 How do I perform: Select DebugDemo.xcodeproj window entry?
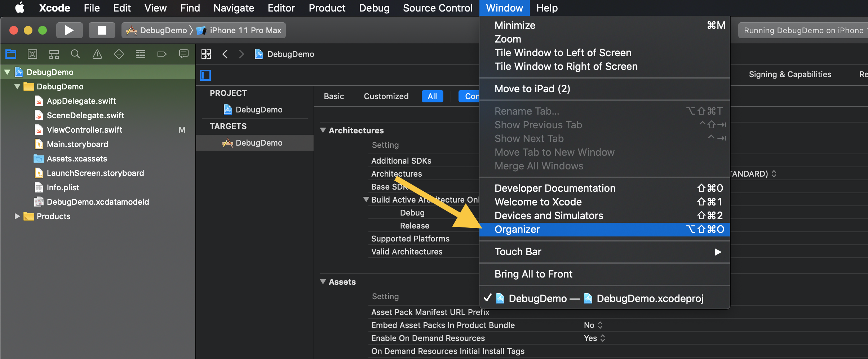click(605, 298)
